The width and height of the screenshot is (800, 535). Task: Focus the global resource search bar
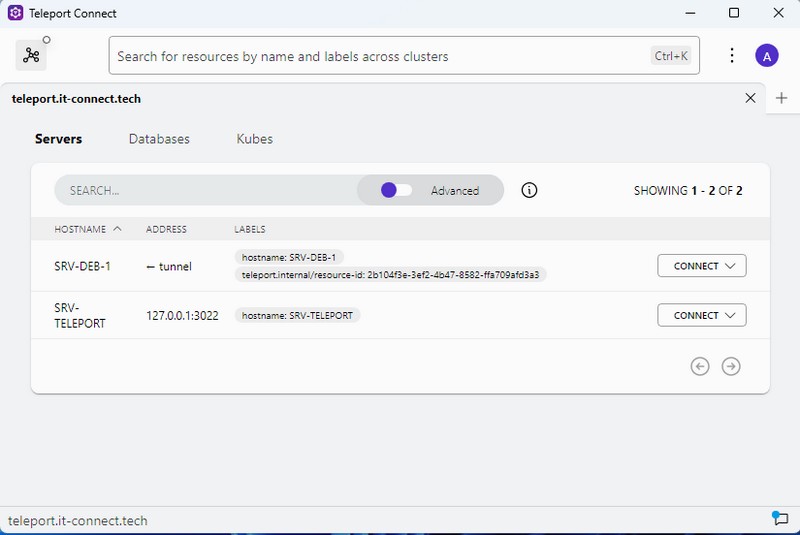[x=380, y=56]
